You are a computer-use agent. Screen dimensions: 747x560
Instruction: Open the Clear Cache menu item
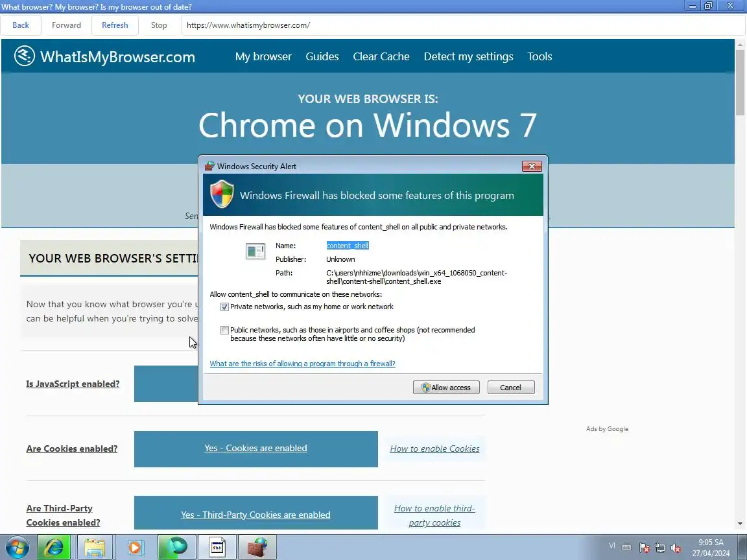tap(381, 56)
